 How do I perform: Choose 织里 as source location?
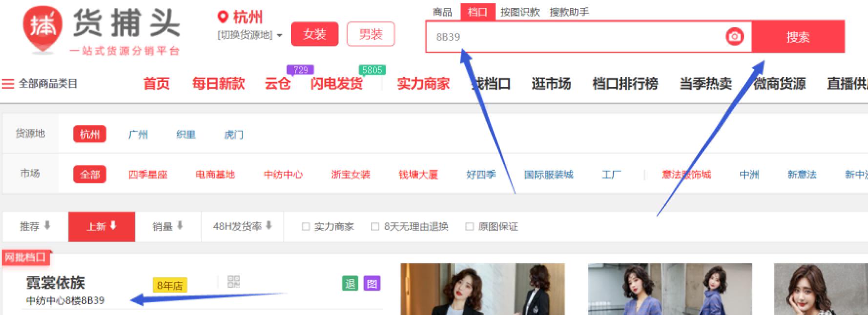186,134
